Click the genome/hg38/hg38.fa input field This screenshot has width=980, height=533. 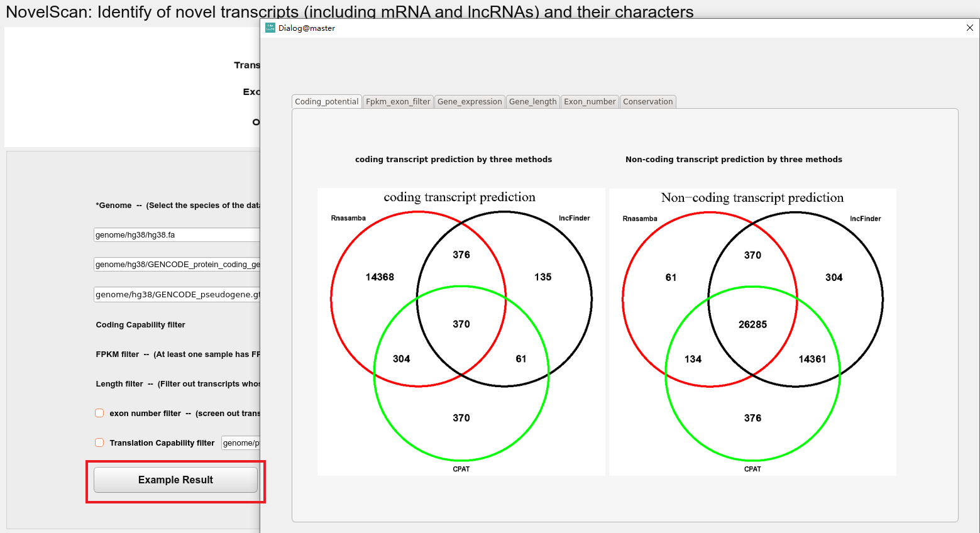(177, 234)
